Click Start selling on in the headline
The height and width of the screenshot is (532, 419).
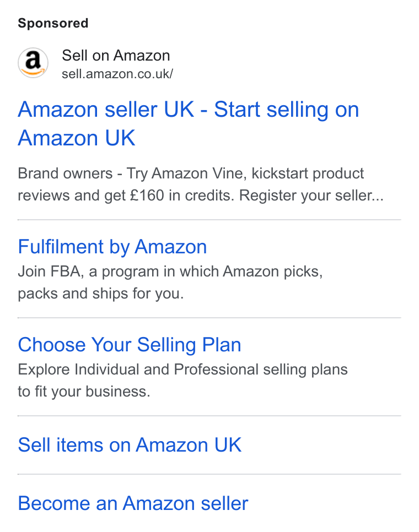click(286, 110)
